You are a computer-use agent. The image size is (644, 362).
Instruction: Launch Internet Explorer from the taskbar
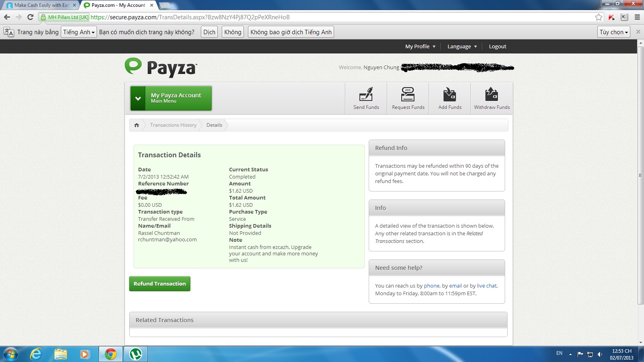tap(36, 354)
